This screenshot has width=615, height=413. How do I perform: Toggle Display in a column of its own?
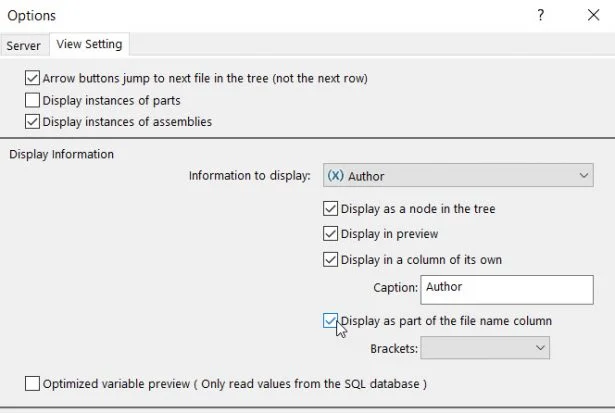point(331,260)
